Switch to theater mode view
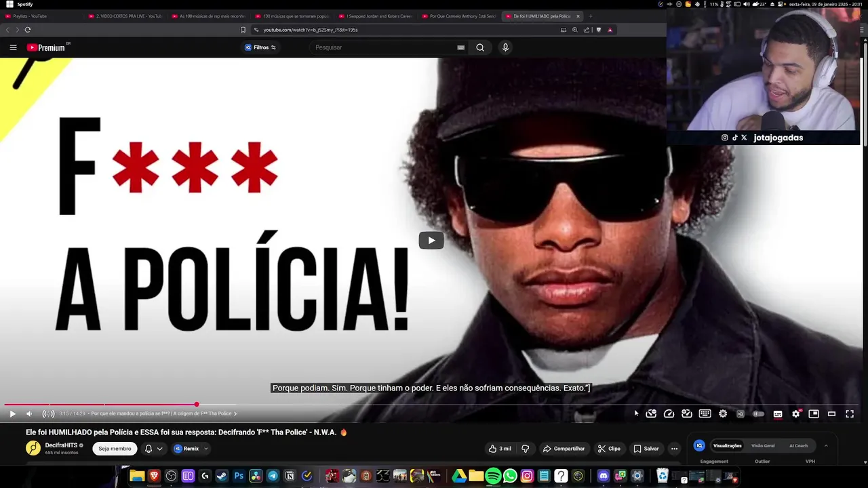 (831, 413)
